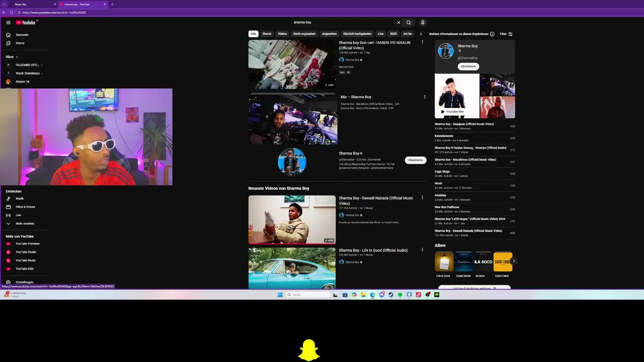The image size is (644, 362).
Task: Select the Live filter chip
Action: click(x=380, y=34)
